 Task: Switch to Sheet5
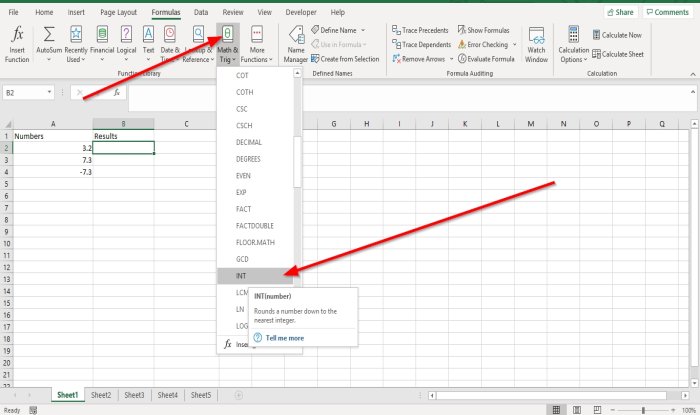201,395
